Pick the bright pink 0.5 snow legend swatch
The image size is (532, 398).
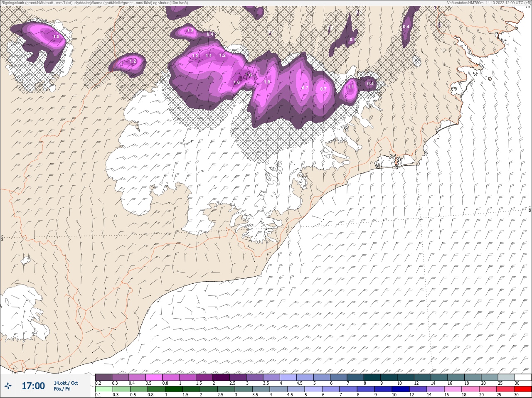coord(154,377)
